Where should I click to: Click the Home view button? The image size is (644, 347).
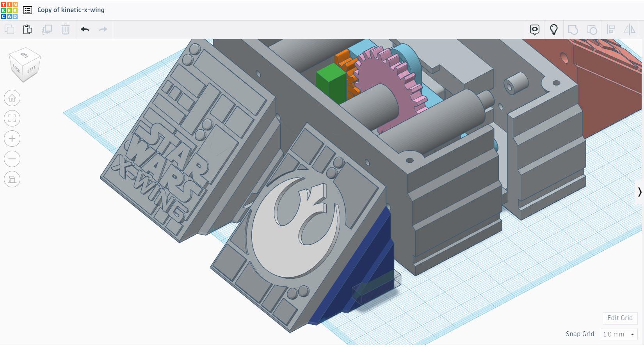pyautogui.click(x=12, y=98)
